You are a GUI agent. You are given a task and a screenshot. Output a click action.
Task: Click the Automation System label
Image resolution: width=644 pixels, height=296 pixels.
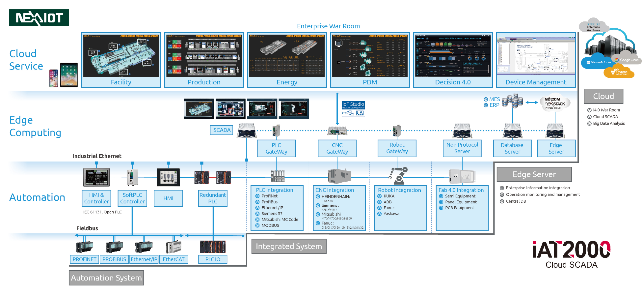[x=106, y=278]
